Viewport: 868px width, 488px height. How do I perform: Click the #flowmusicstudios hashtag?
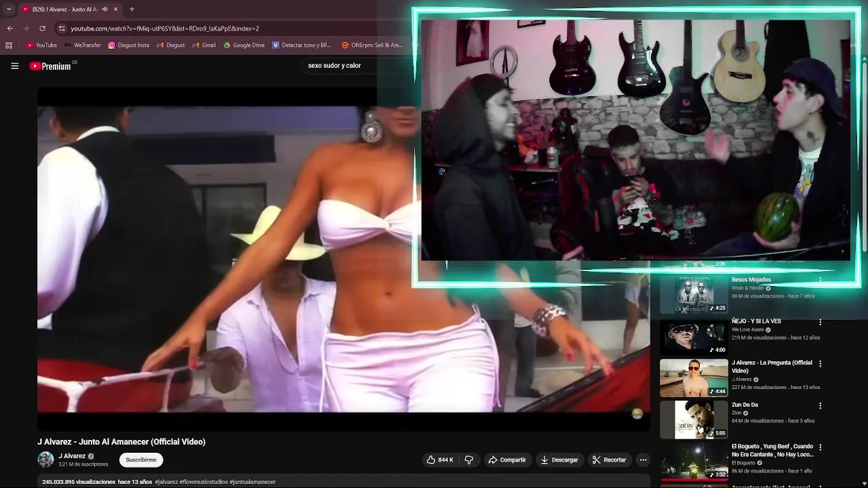[203, 482]
